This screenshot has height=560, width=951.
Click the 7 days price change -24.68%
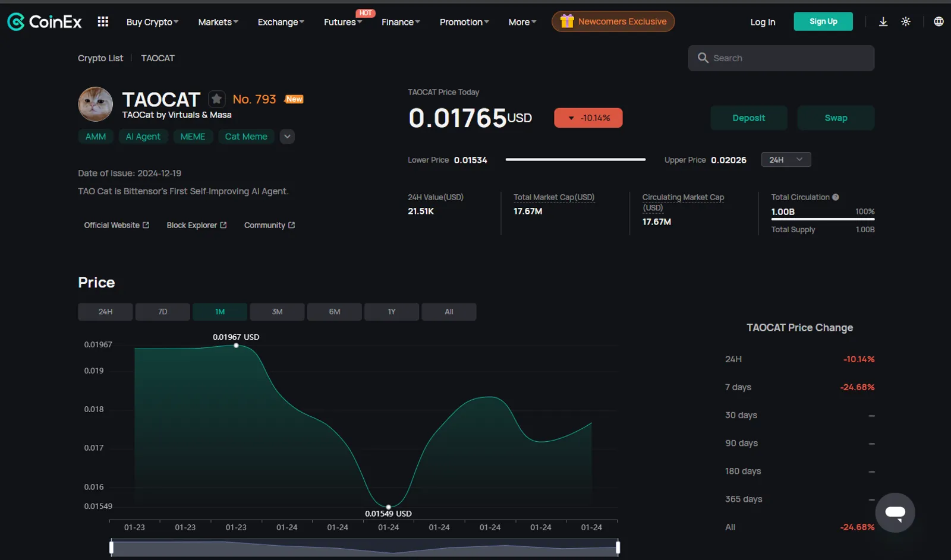tap(857, 387)
